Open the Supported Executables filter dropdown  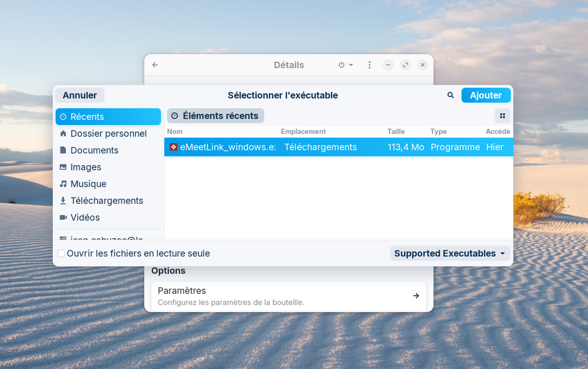(x=450, y=253)
